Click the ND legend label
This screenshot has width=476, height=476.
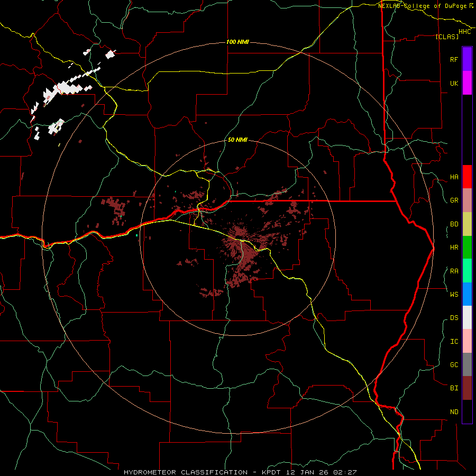454,412
